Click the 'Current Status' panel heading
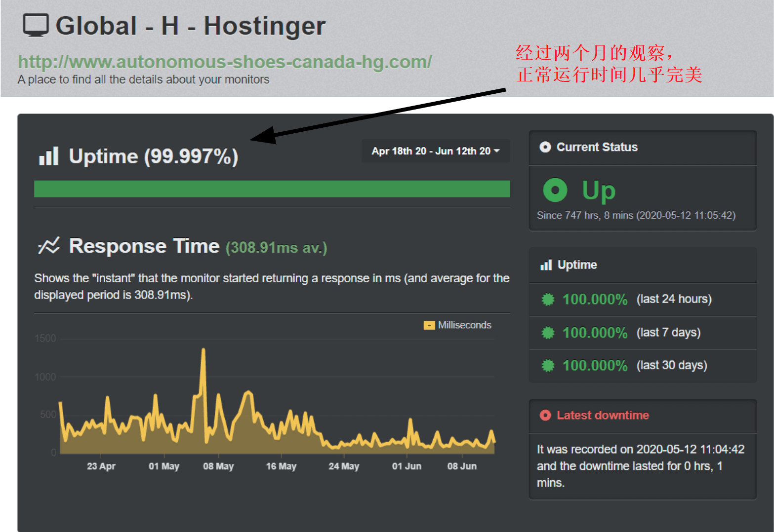 (597, 147)
